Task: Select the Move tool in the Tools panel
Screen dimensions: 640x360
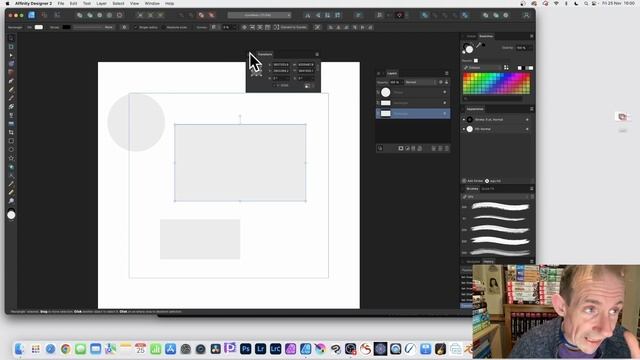Action: [x=11, y=38]
